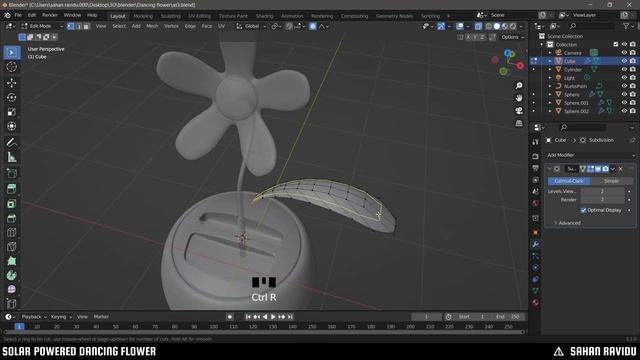The height and width of the screenshot is (360, 640).
Task: Click the outliner search field
Action: (x=591, y=26)
